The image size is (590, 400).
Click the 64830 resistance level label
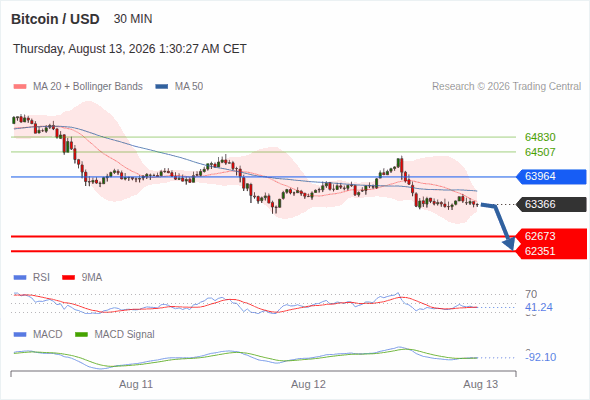[540, 137]
